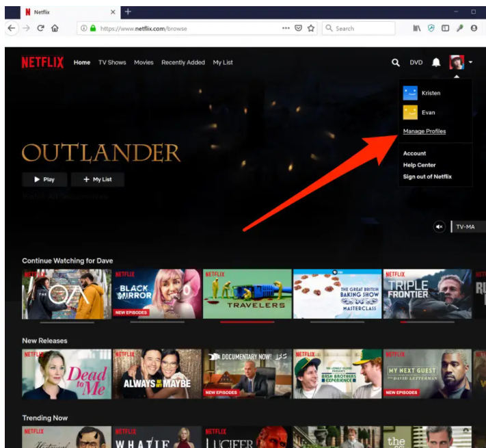Open What/If thumbnail in Trending Now
Image resolution: width=486 pixels, height=448 pixels.
tap(157, 437)
